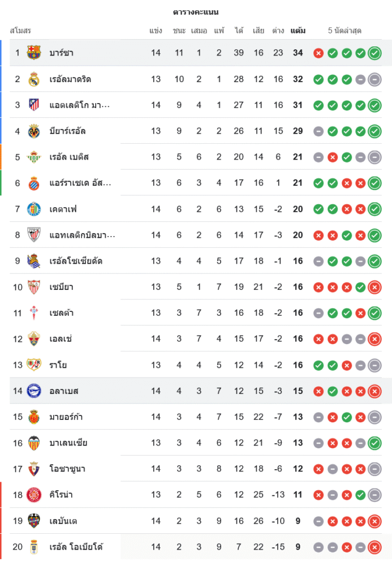Open the Atlético Madrid crest icon
The image size is (392, 566).
pos(34,105)
